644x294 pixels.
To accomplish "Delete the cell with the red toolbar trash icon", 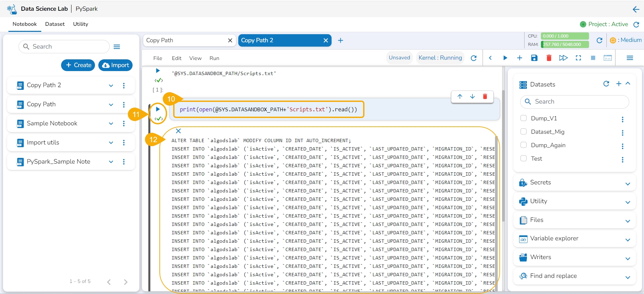I will click(549, 58).
